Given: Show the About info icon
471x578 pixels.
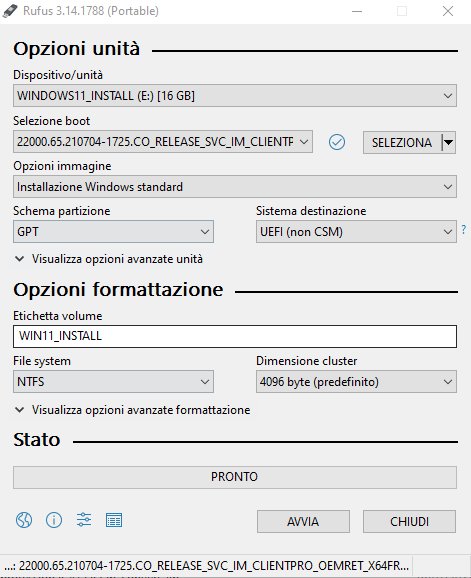Looking at the screenshot, I should pyautogui.click(x=54, y=520).
